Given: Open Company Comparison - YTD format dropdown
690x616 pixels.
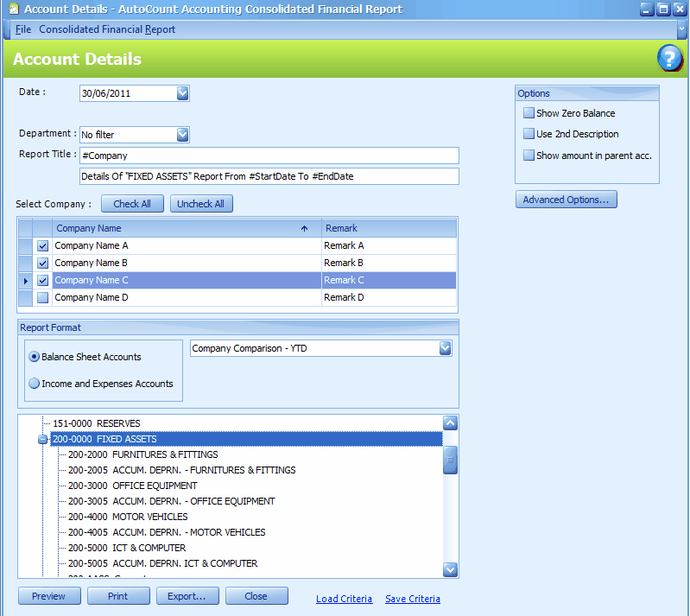Looking at the screenshot, I should click(445, 348).
